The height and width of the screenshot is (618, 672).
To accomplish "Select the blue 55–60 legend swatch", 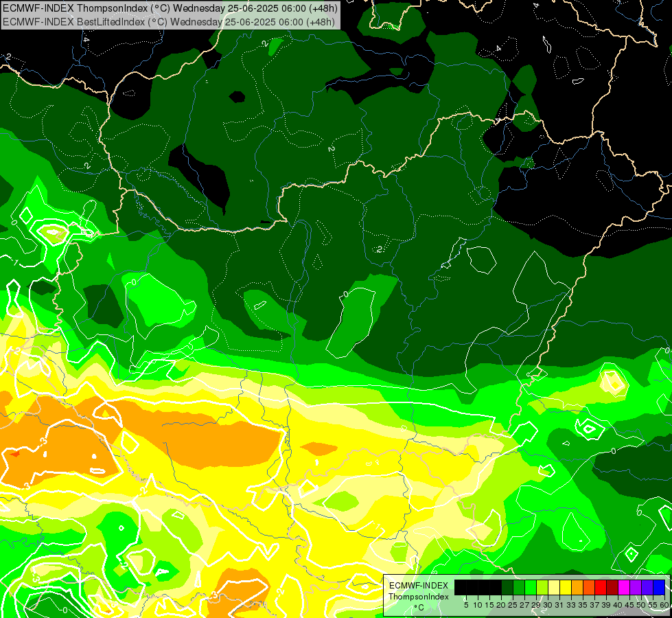I will coord(659,587).
